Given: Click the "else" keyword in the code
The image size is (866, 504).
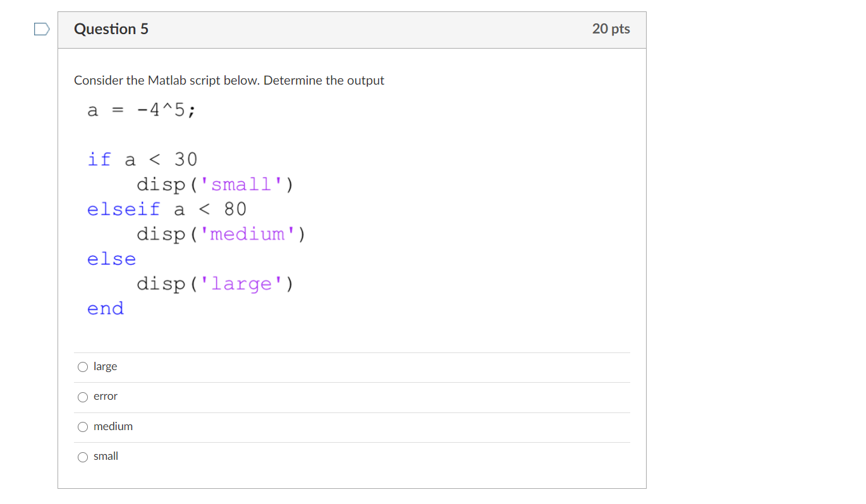Looking at the screenshot, I should tap(111, 258).
